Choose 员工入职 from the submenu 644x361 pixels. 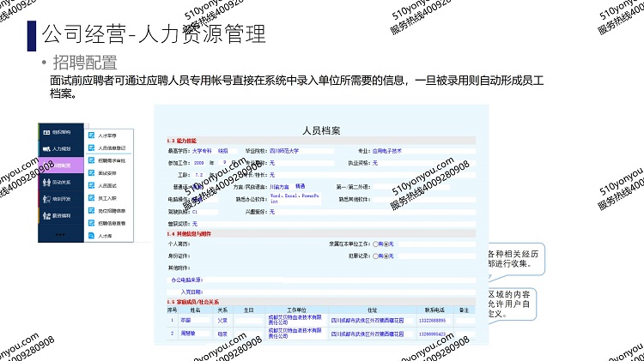click(x=108, y=197)
